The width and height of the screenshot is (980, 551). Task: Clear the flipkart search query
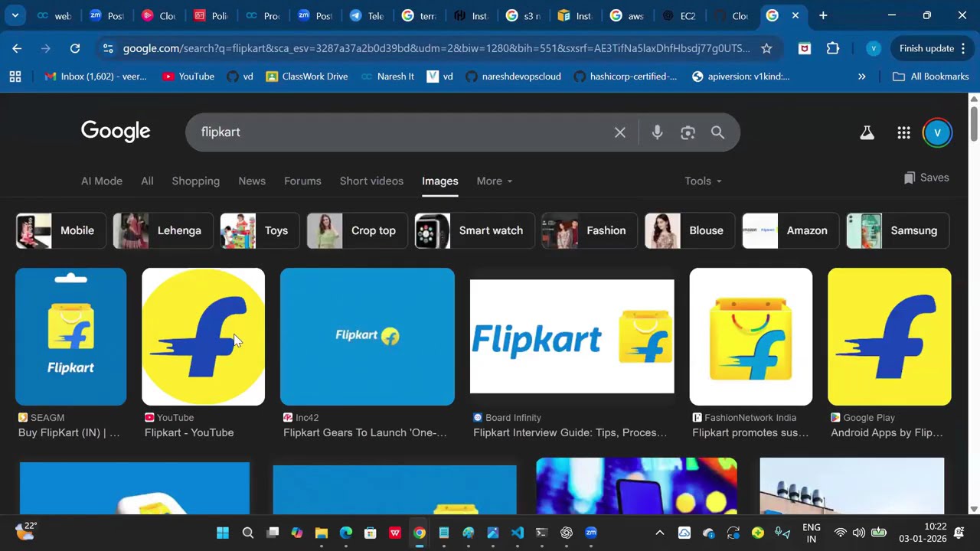(620, 132)
